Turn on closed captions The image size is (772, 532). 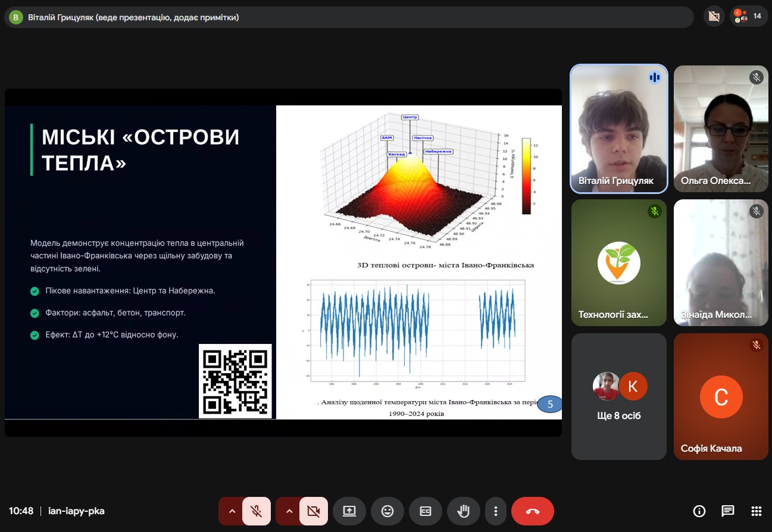(426, 511)
